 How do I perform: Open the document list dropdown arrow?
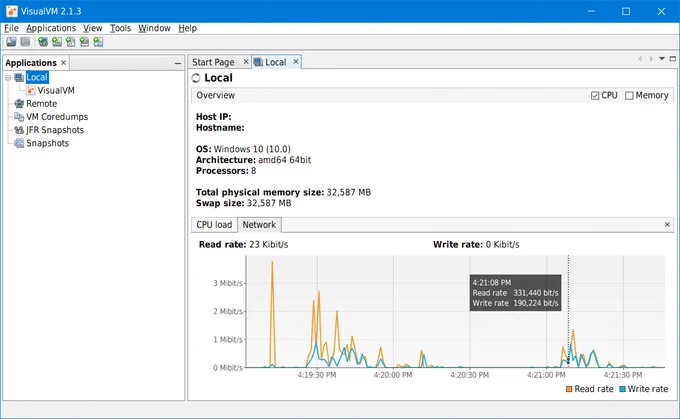point(662,59)
